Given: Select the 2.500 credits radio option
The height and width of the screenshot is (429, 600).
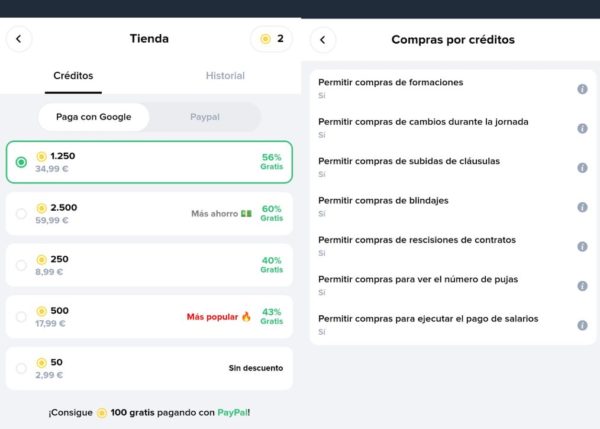Looking at the screenshot, I should coord(22,213).
